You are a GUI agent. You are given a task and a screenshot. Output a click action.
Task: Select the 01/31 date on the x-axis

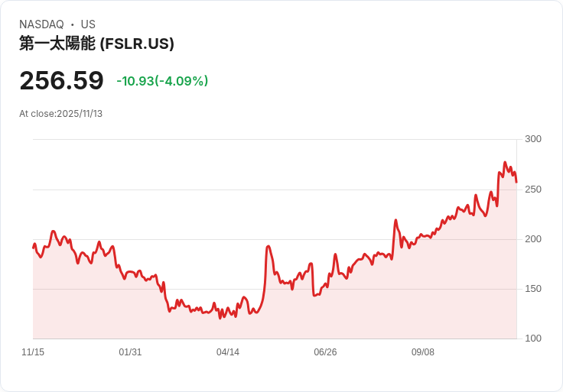pos(130,352)
